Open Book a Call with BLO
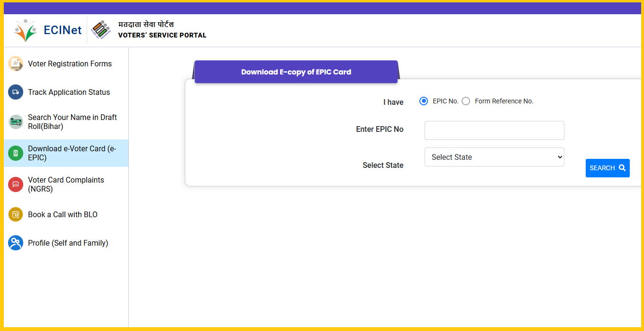 63,214
